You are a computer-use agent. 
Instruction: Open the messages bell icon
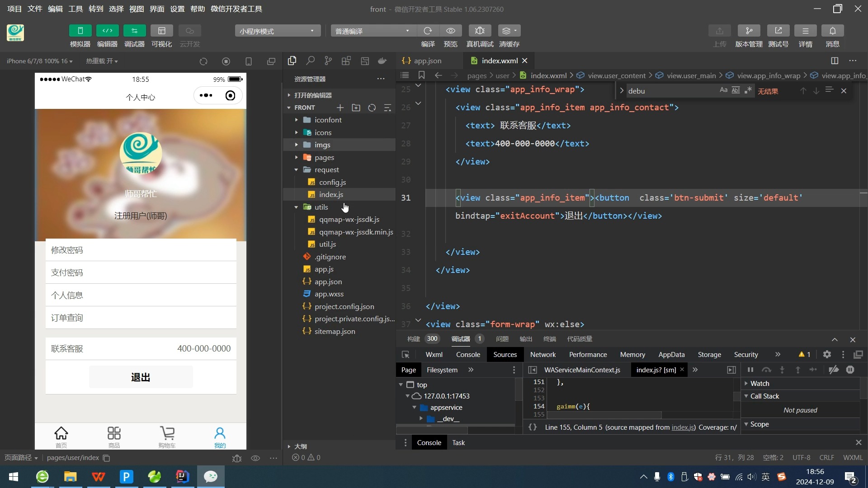coord(832,31)
